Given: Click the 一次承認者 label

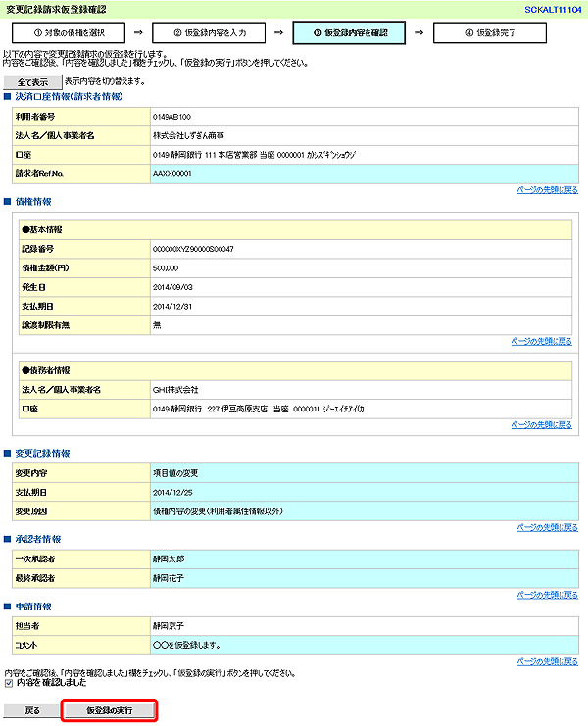Looking at the screenshot, I should pyautogui.click(x=35, y=559).
